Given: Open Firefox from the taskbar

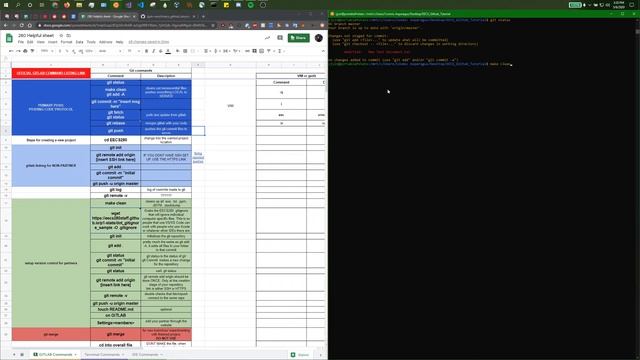Looking at the screenshot, I should [x=67, y=5].
